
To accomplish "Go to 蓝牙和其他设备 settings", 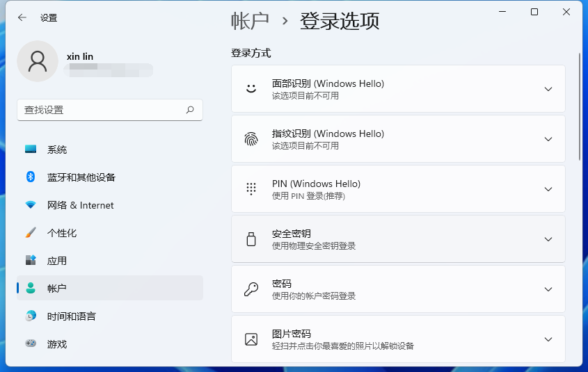I will tap(81, 177).
